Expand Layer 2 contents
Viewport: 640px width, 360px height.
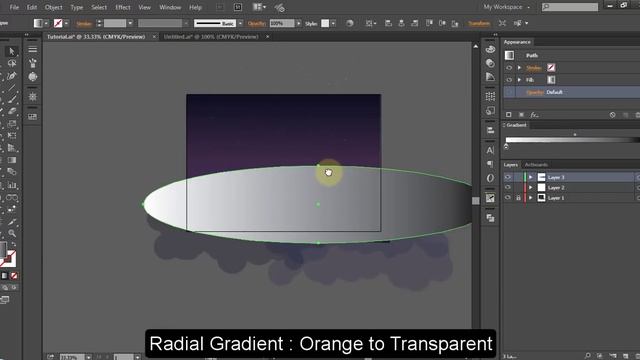coord(531,187)
